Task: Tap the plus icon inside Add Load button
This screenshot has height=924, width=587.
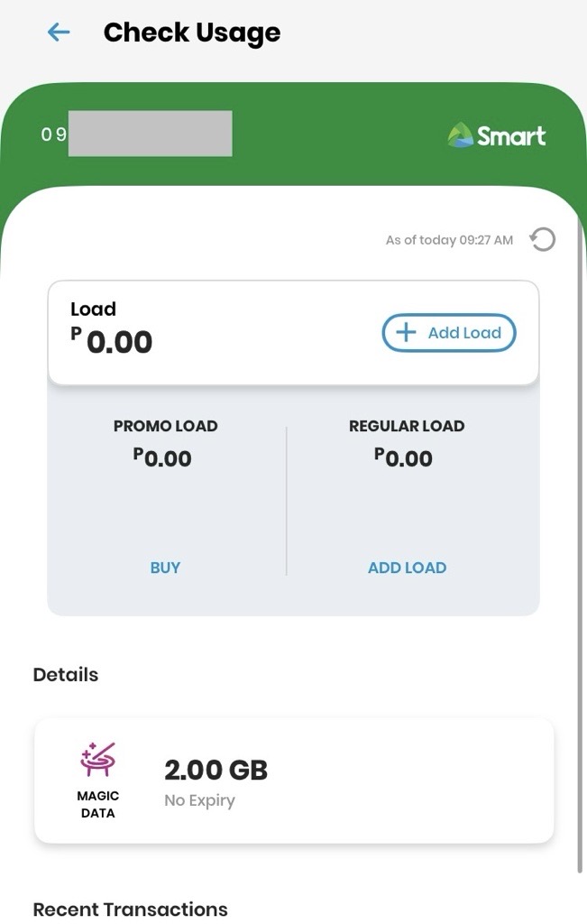Action: pos(406,333)
